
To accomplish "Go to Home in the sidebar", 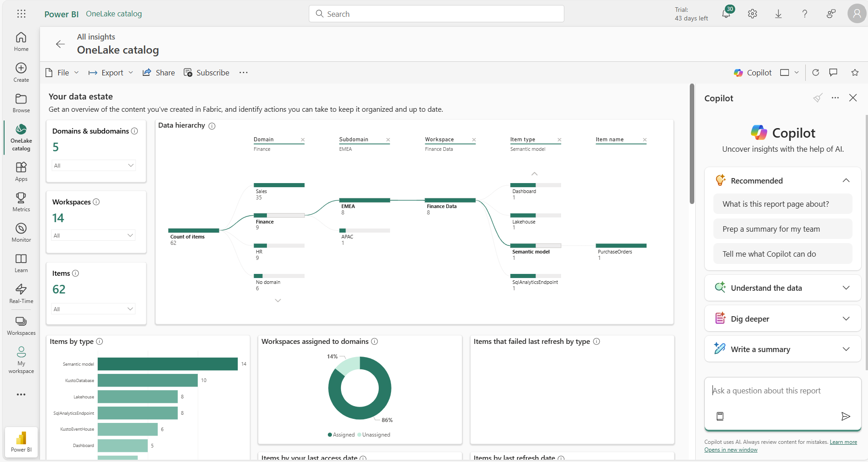I will pyautogui.click(x=21, y=42).
